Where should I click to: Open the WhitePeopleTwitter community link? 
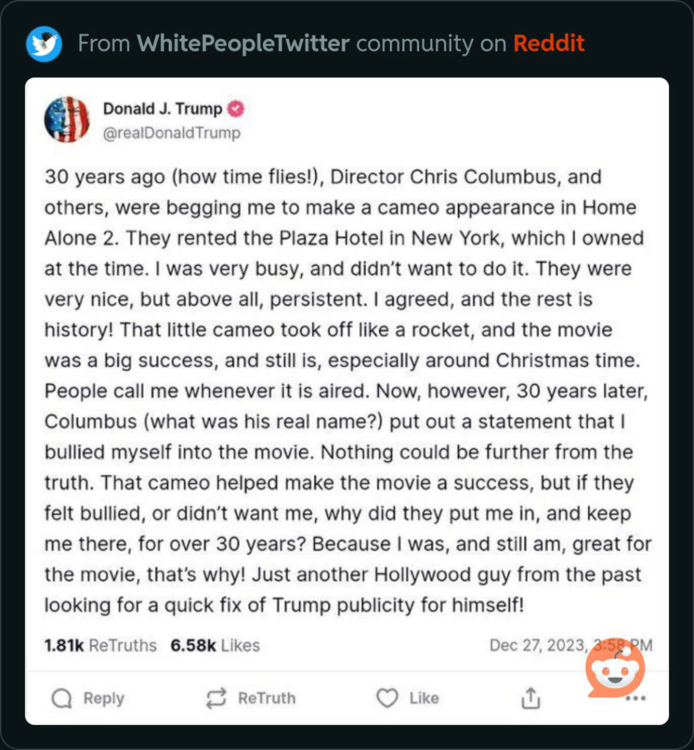[243, 44]
